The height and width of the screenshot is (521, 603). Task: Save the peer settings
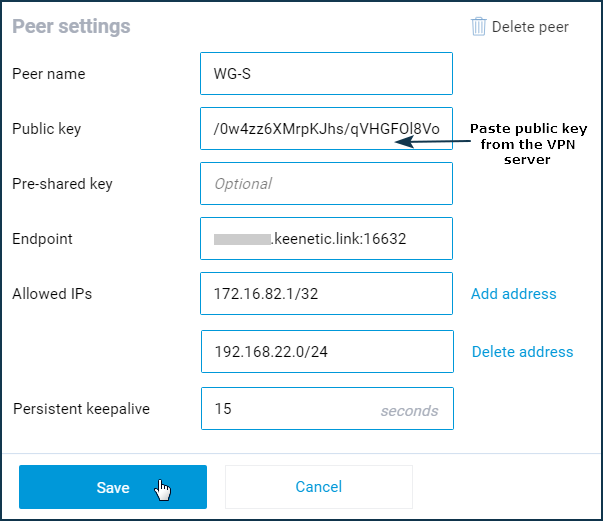(x=113, y=487)
